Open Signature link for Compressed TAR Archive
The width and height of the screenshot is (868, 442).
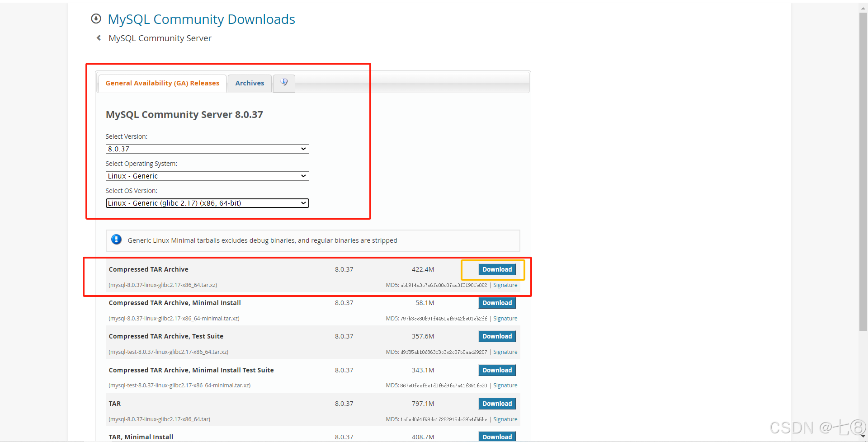point(505,285)
